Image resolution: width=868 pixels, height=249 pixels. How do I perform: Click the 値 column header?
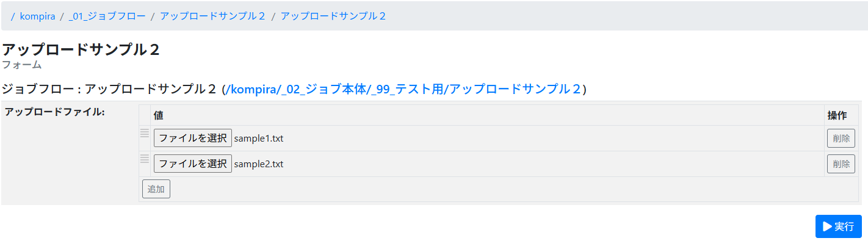(x=159, y=115)
